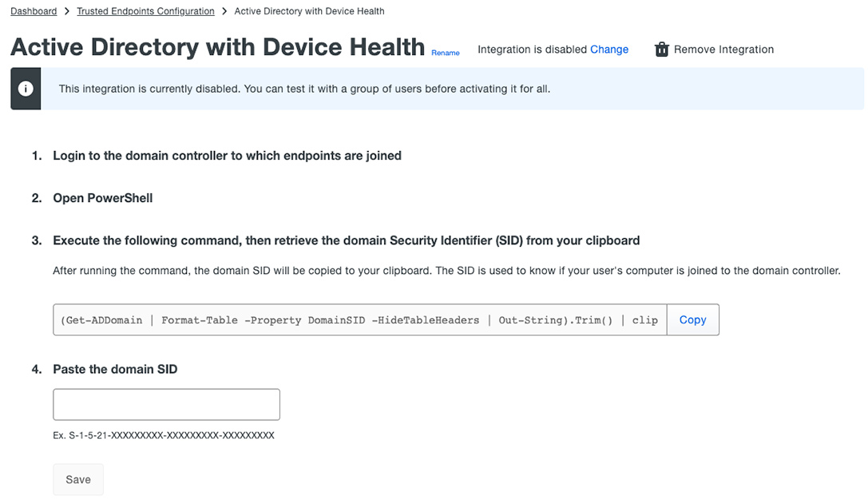Image resolution: width=868 pixels, height=500 pixels.
Task: Click the chevron after Trusted Endpoints Configuration
Action: (224, 11)
